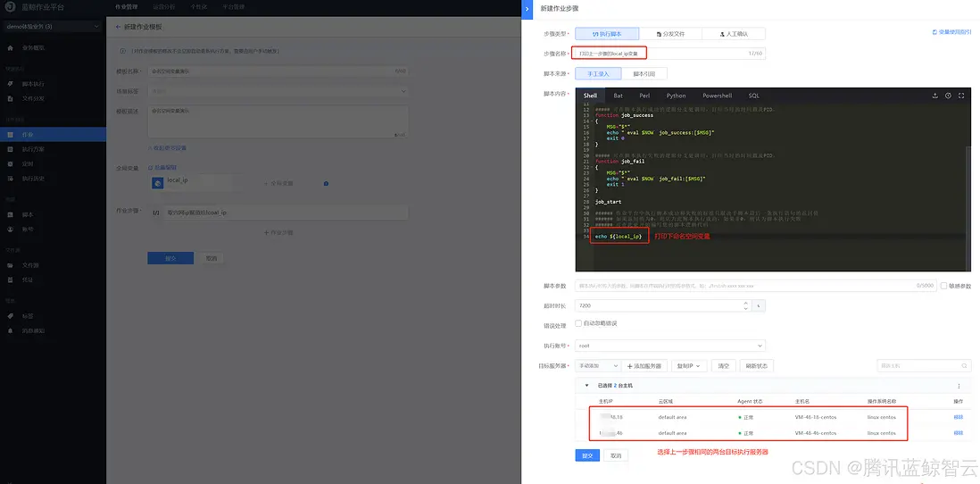
Task: Open 业务概览 home icon in sidebar
Action: tap(10, 47)
